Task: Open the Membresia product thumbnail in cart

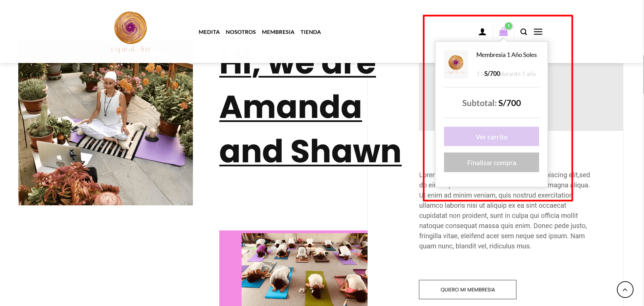Action: coord(456,64)
